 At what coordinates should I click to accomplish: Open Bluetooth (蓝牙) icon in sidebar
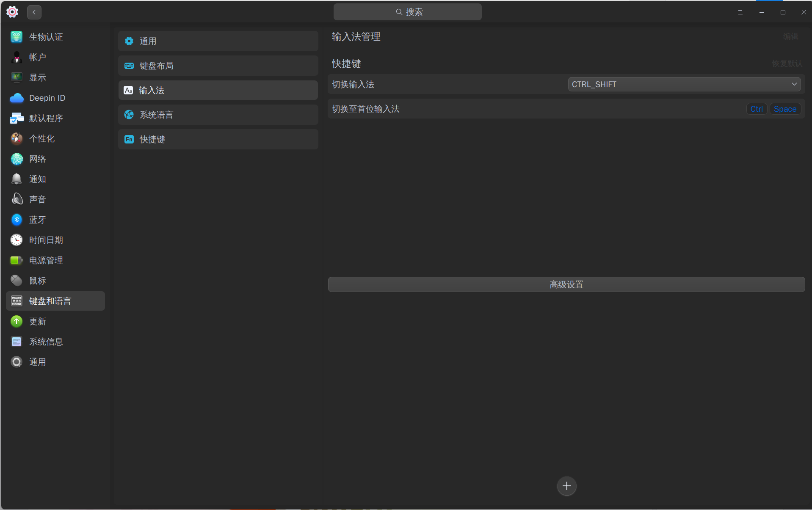[x=17, y=220]
